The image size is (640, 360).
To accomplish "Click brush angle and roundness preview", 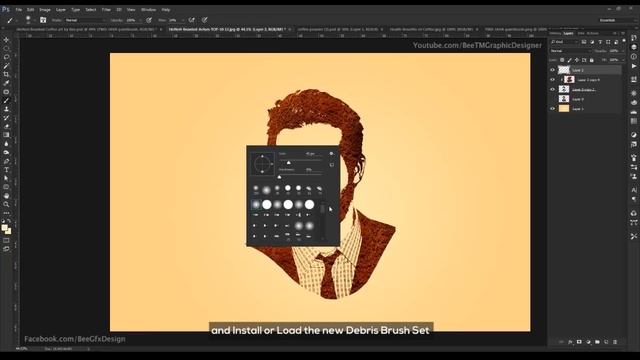I will coord(262,164).
